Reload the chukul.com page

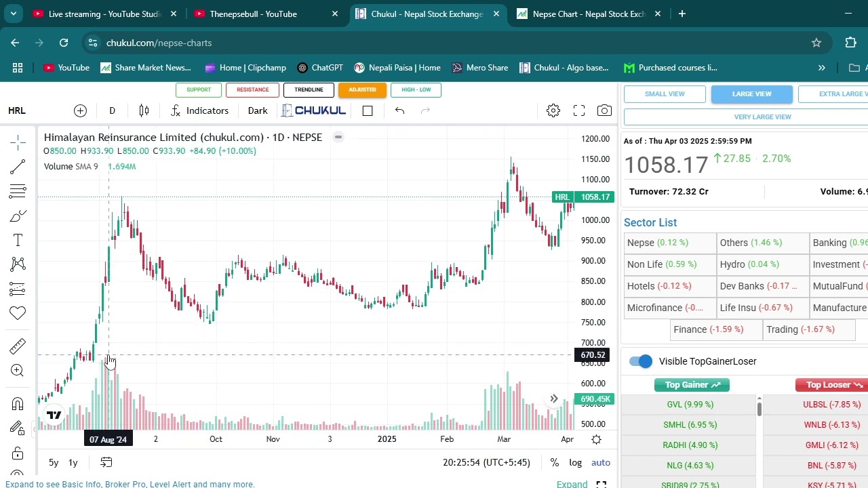coord(64,43)
